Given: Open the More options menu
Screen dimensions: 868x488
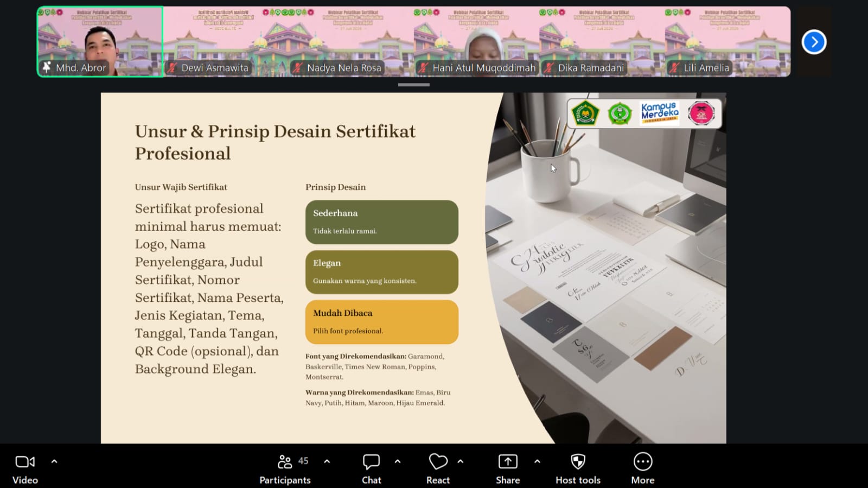Looking at the screenshot, I should tap(643, 470).
